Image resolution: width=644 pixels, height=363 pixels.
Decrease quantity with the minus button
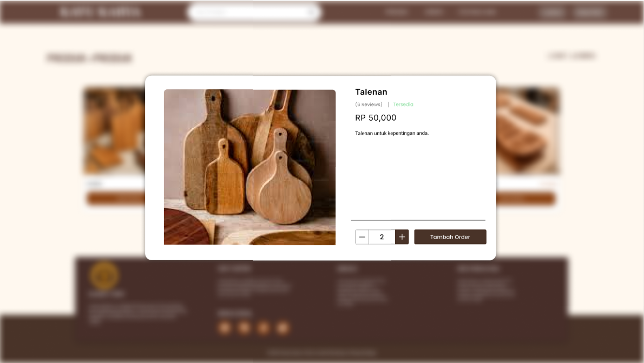[362, 237]
